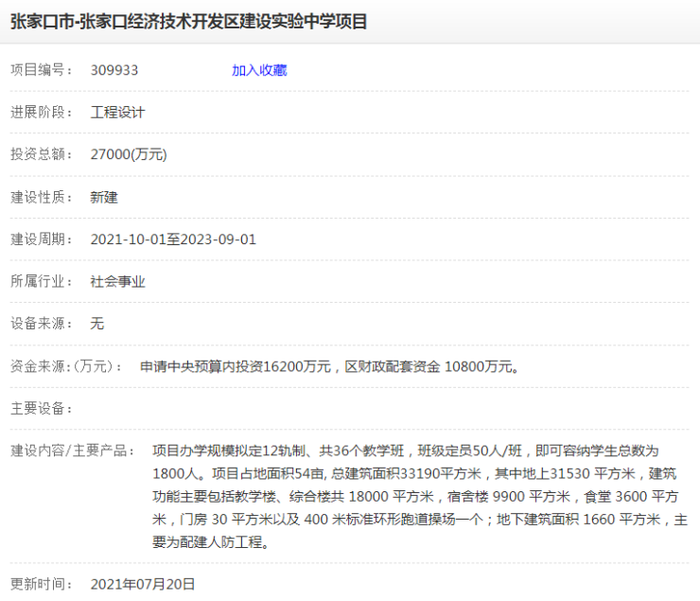Screen dimensions: 700x601
Task: Click the 所属行业 label
Action: coord(41,281)
